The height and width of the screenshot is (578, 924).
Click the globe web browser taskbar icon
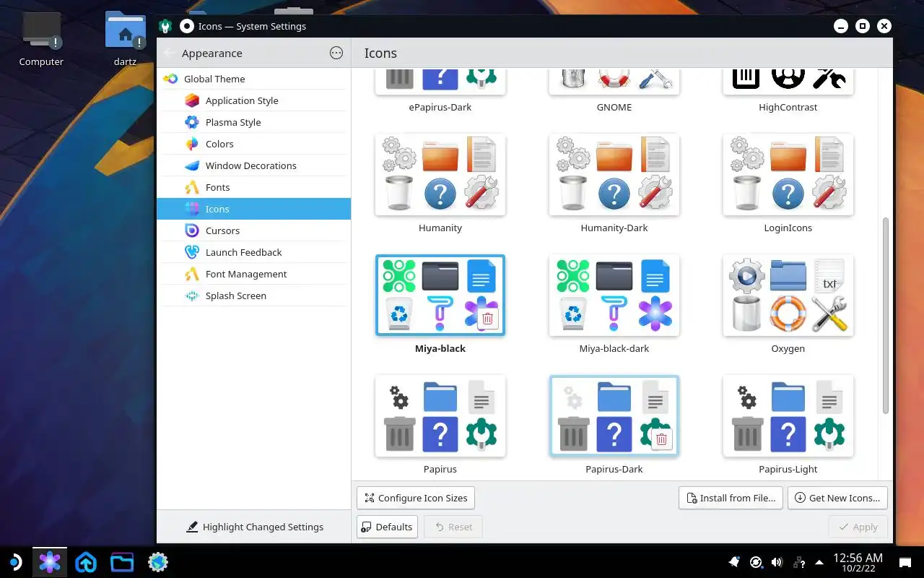tap(158, 561)
